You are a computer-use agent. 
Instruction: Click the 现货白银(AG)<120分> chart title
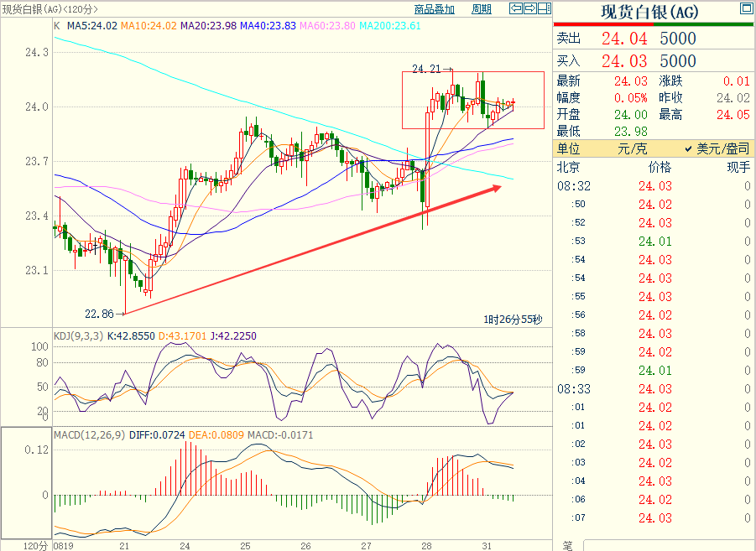(x=50, y=8)
